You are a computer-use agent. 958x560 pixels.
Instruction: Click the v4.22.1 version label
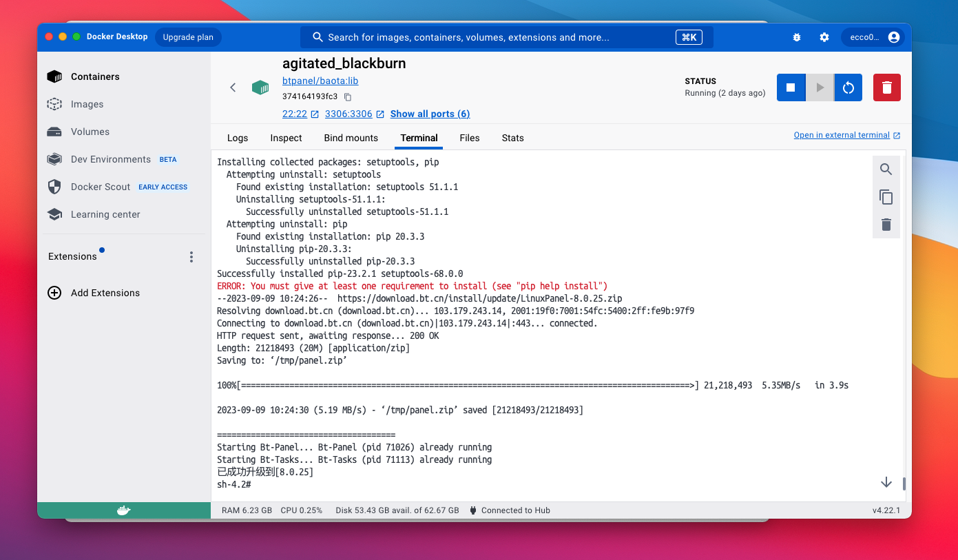pos(888,510)
